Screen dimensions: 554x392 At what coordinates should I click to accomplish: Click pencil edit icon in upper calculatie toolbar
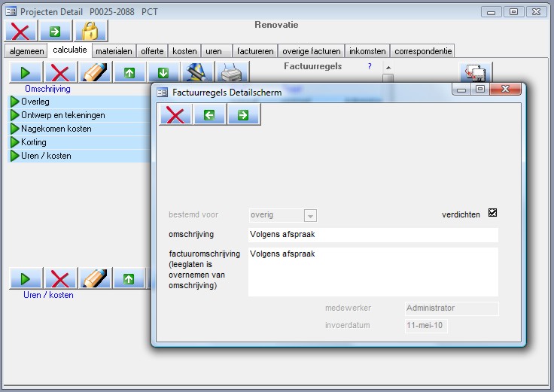95,72
